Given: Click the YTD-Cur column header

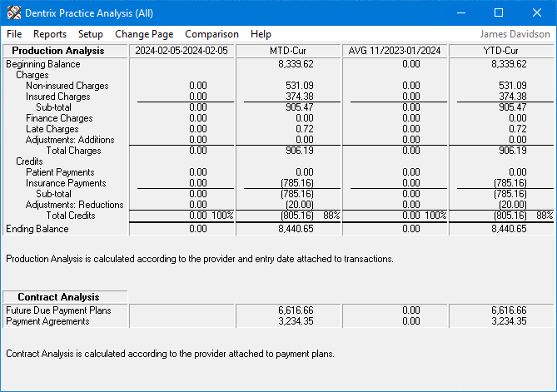Looking at the screenshot, I should point(501,51).
